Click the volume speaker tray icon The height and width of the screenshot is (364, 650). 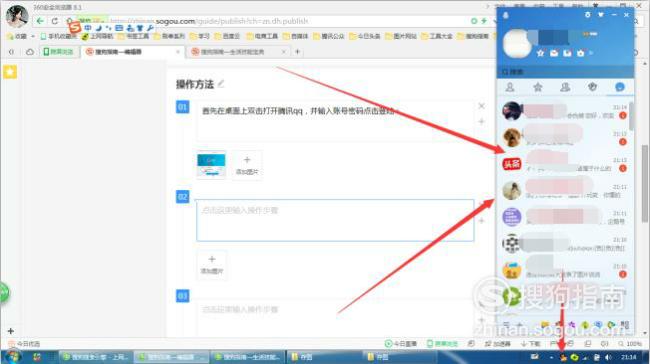pos(608,357)
